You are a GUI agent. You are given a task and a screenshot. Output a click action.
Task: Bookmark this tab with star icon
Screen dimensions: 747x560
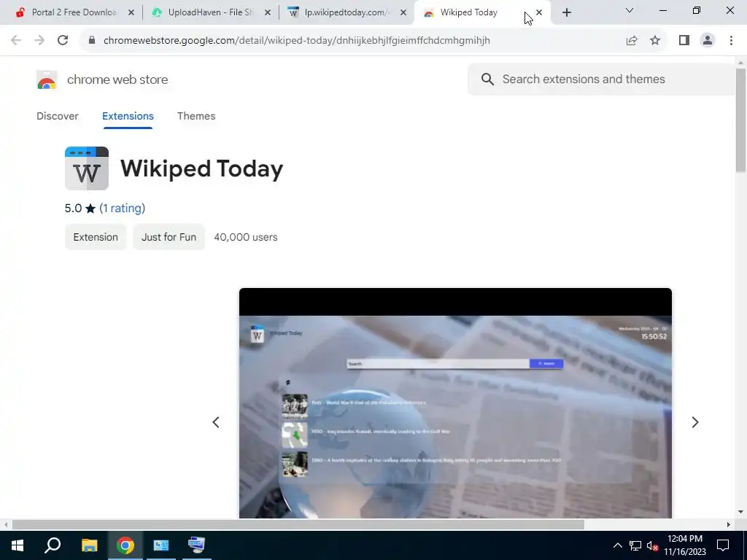coord(655,41)
